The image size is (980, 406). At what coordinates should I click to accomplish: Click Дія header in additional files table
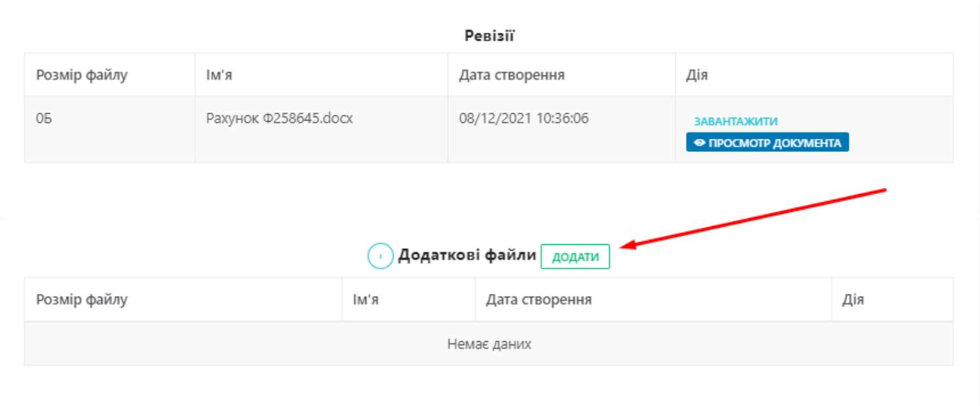pyautogui.click(x=853, y=300)
